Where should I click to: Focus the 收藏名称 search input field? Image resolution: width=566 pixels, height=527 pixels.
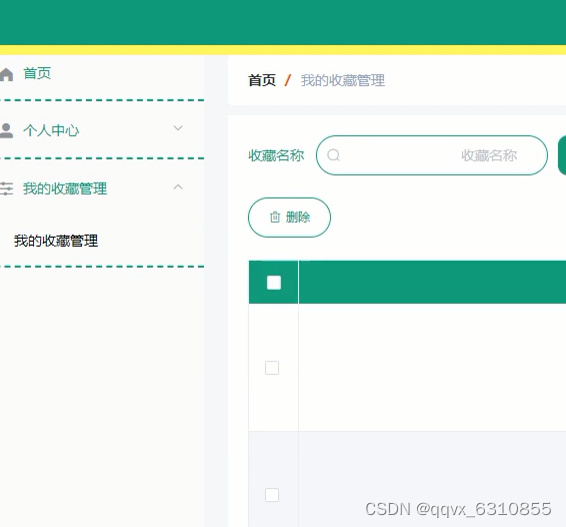point(432,155)
